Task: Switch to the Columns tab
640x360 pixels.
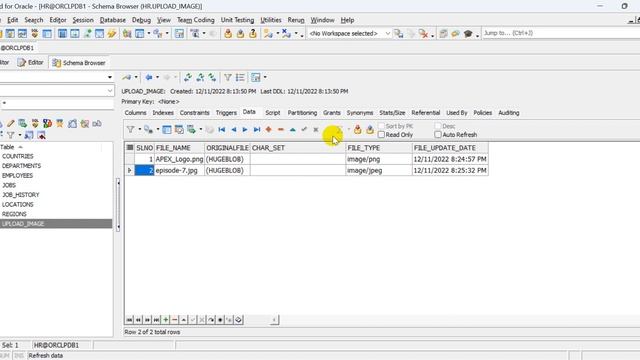Action: [x=135, y=113]
